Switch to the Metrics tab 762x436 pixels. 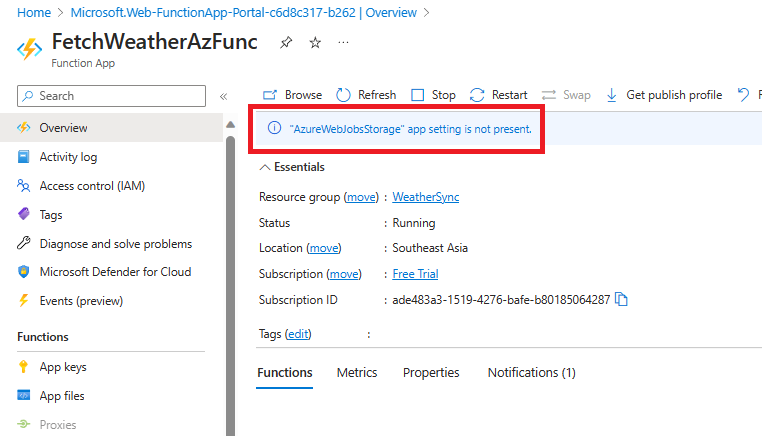[357, 373]
